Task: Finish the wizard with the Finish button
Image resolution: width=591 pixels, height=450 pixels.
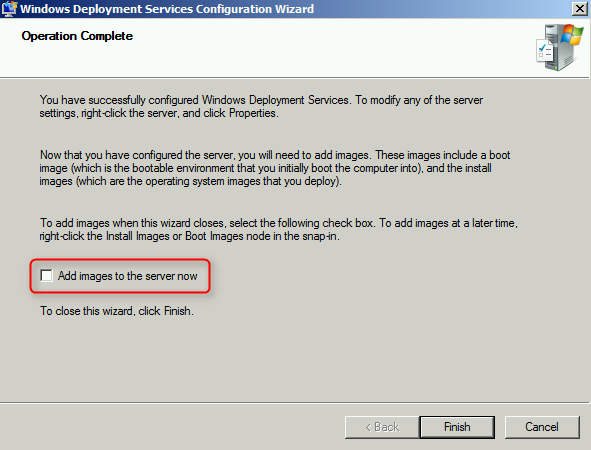Action: (457, 427)
